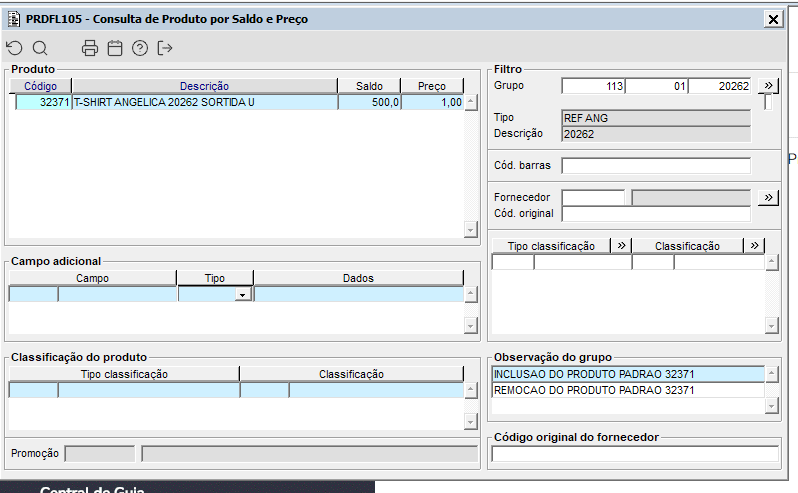Click the Descrição column header in Produto
Viewport: 798px width, 493px height.
(205, 86)
